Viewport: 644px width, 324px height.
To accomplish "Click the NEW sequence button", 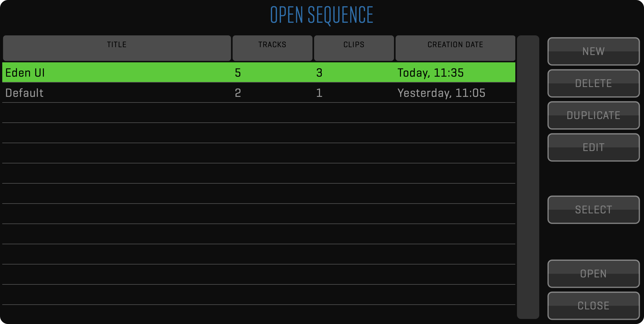I will [x=593, y=51].
